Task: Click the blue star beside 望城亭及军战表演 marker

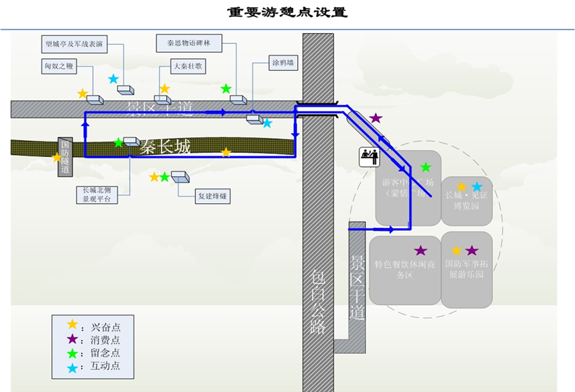Action: (114, 79)
